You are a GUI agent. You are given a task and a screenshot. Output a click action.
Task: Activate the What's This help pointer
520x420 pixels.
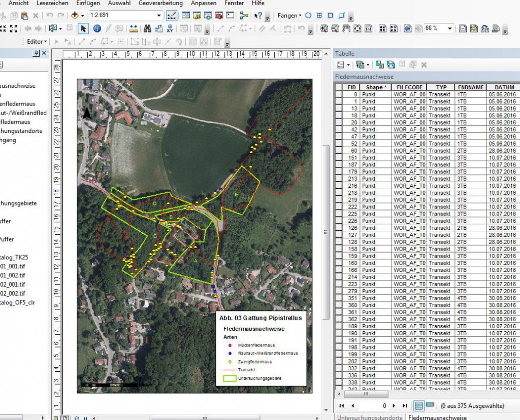click(x=258, y=16)
